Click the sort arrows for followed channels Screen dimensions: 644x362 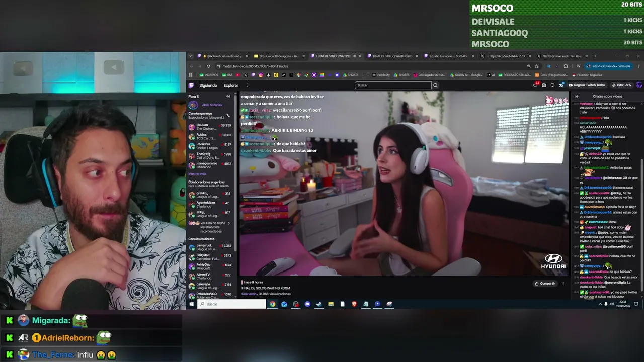228,115
